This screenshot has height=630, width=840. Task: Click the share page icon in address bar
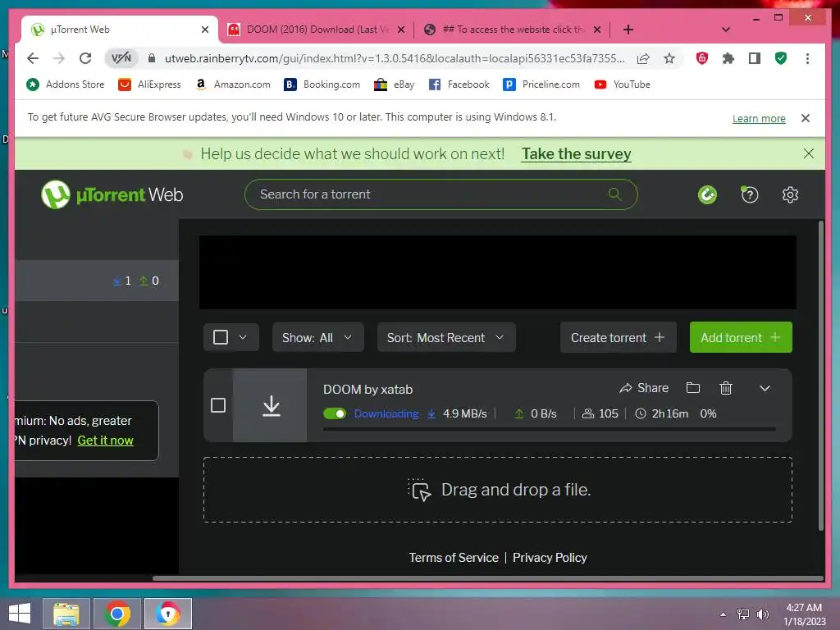pos(643,58)
